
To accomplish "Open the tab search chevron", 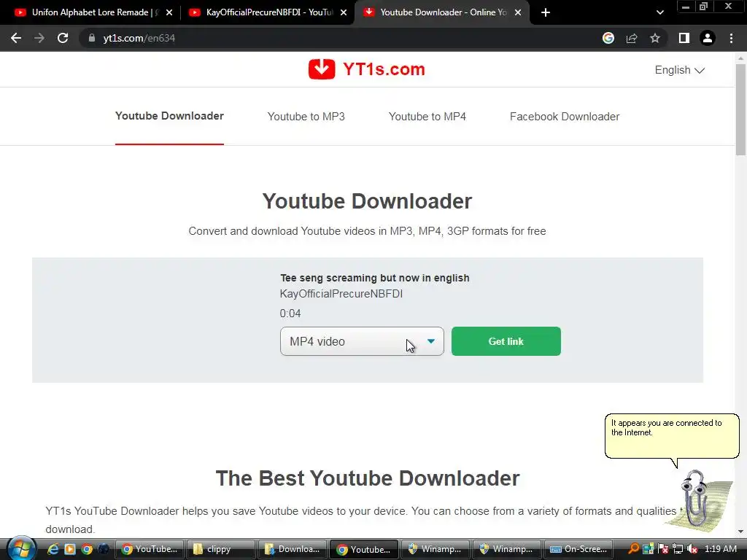I will click(659, 12).
